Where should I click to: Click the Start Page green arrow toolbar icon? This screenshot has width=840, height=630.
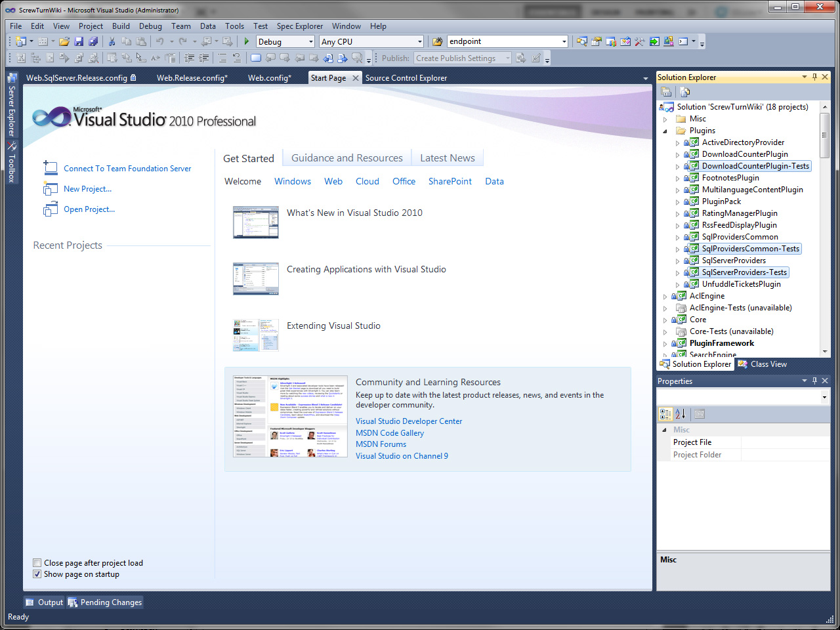[654, 41]
